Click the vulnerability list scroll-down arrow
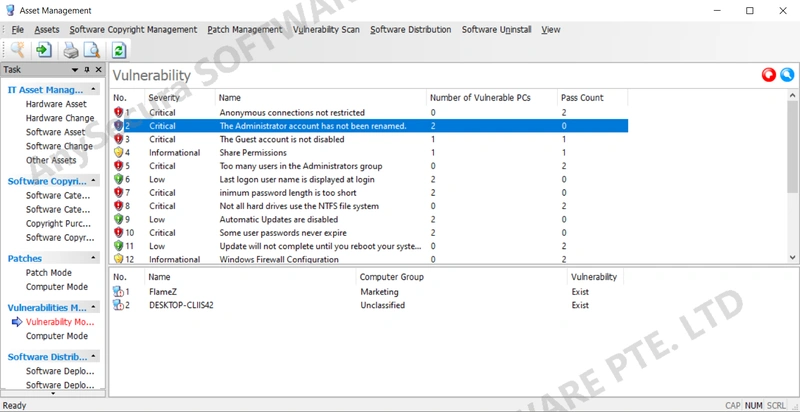This screenshot has width=800, height=412. coord(793,258)
